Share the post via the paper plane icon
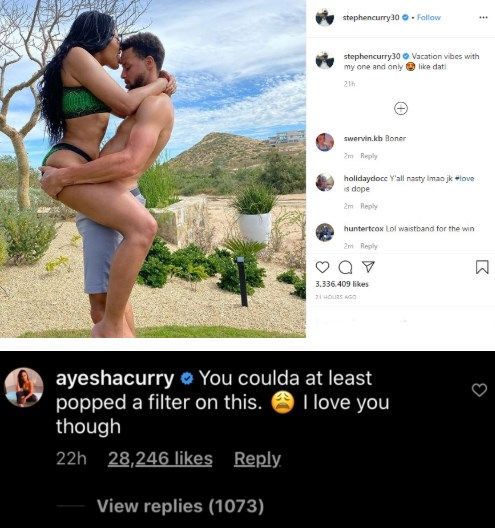495x528 pixels. [x=368, y=267]
